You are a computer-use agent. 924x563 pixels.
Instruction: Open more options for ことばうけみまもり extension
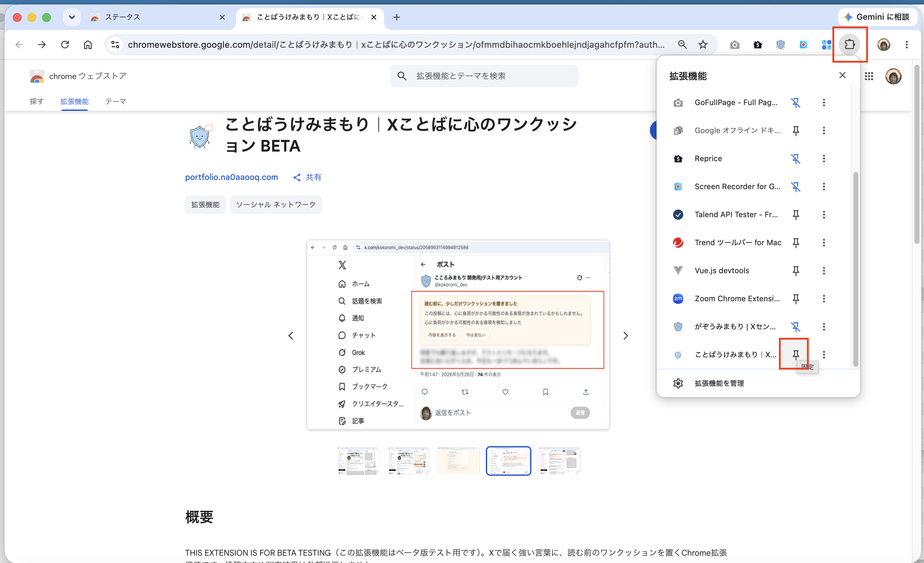coord(824,354)
